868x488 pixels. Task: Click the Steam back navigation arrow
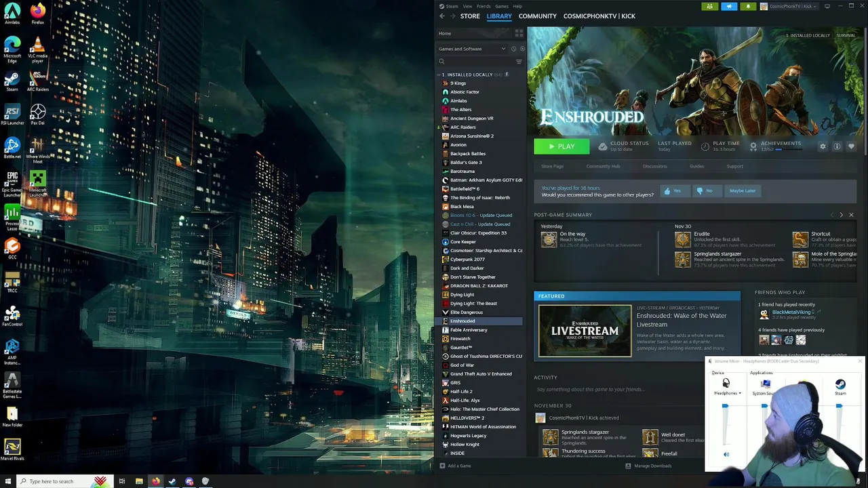(442, 16)
